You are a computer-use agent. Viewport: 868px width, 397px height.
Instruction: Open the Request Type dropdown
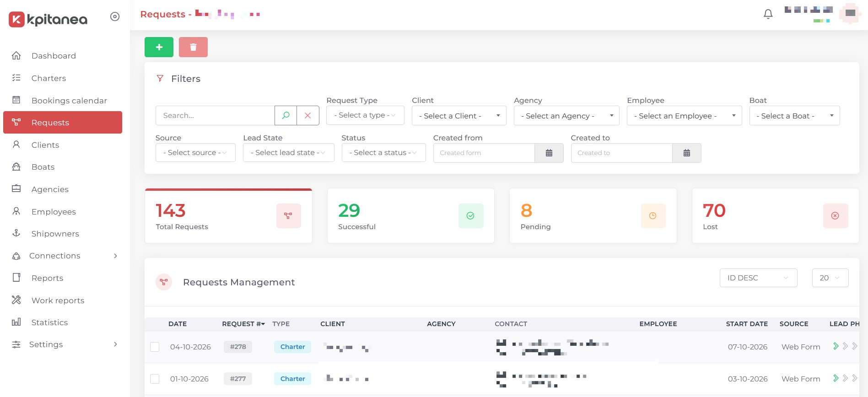tap(365, 115)
